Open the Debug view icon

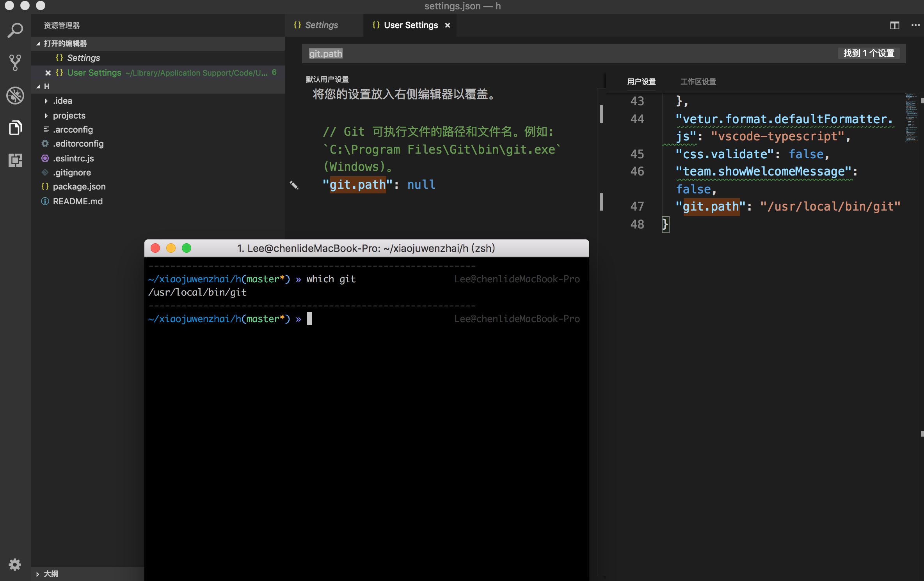15,95
